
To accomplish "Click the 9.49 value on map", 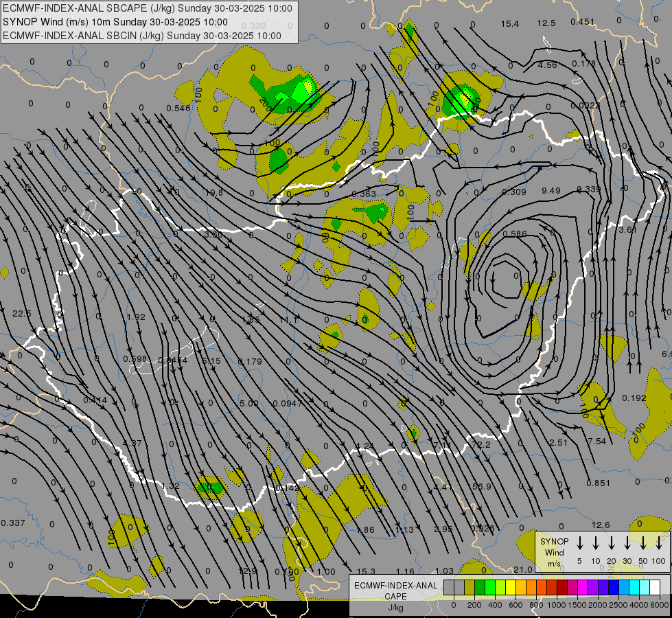I will click(551, 190).
